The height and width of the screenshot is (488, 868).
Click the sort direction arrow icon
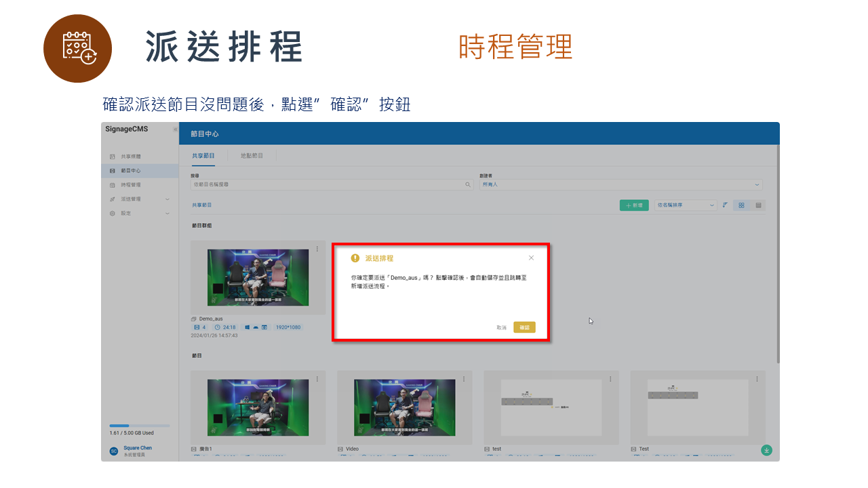725,205
